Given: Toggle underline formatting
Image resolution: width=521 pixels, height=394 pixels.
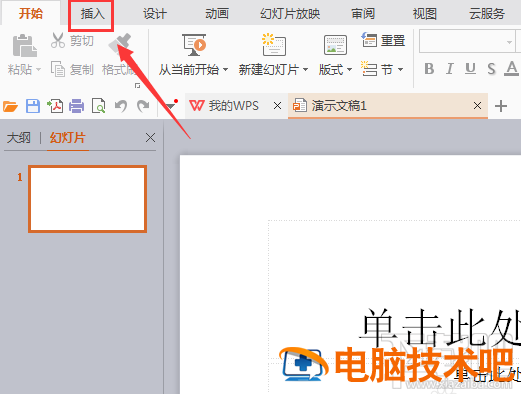Looking at the screenshot, I should point(470,69).
